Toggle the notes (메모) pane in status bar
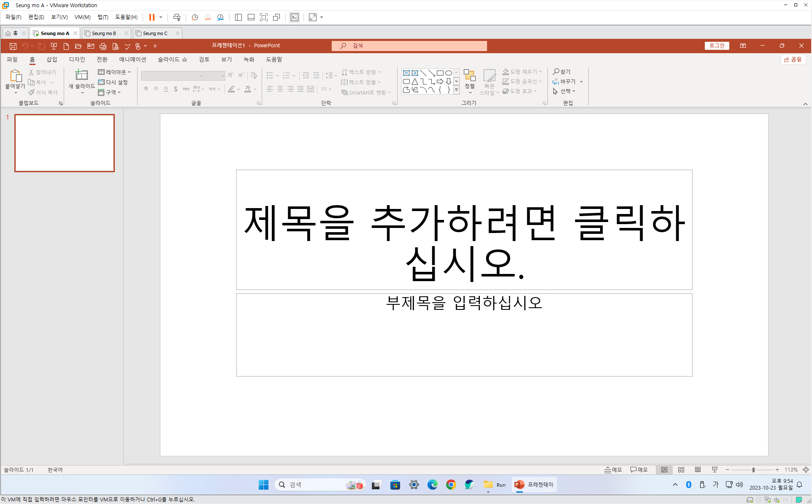The image size is (812, 504). pos(613,470)
